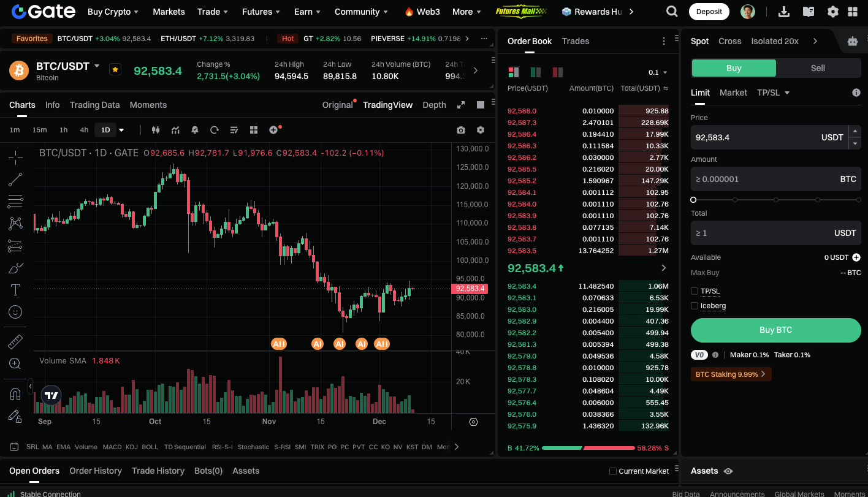Expand the Futures navigation menu
Image resolution: width=868 pixels, height=497 pixels.
point(261,12)
